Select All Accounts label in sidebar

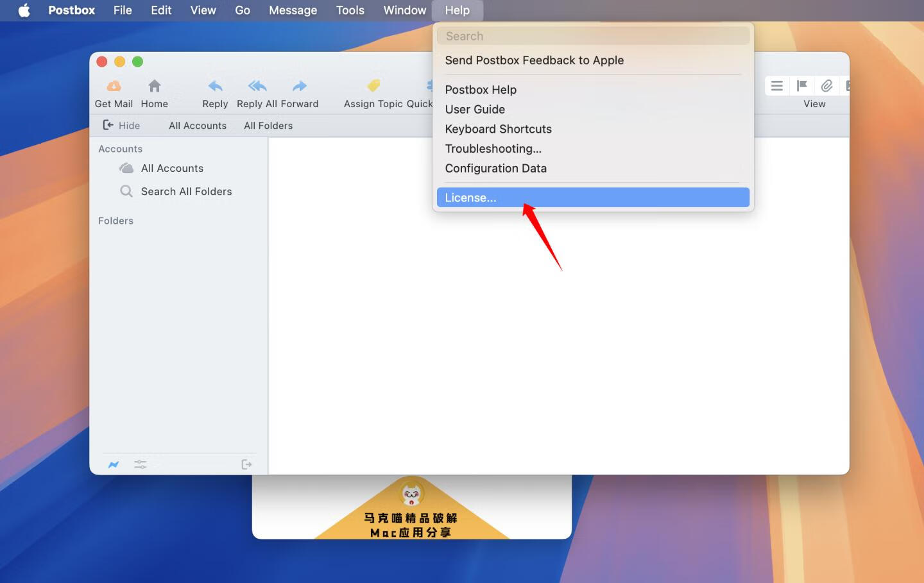[x=172, y=168]
